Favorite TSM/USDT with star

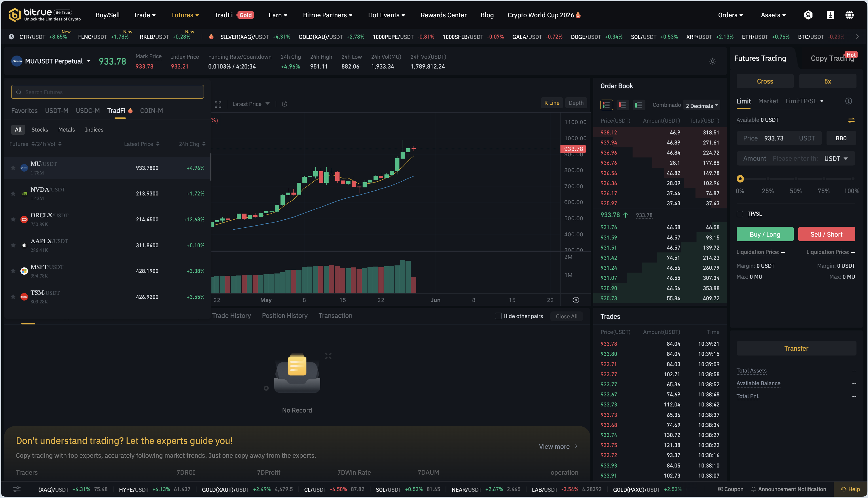(13, 297)
